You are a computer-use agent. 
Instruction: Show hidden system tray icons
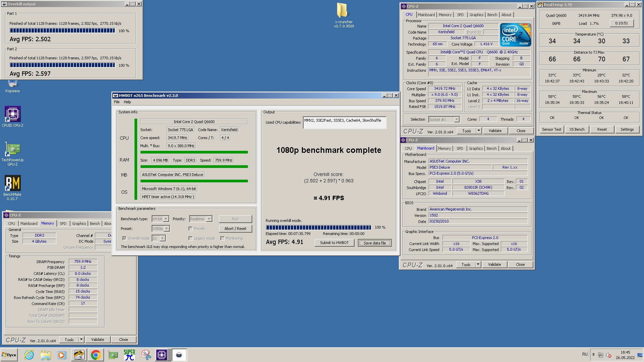tap(593, 355)
